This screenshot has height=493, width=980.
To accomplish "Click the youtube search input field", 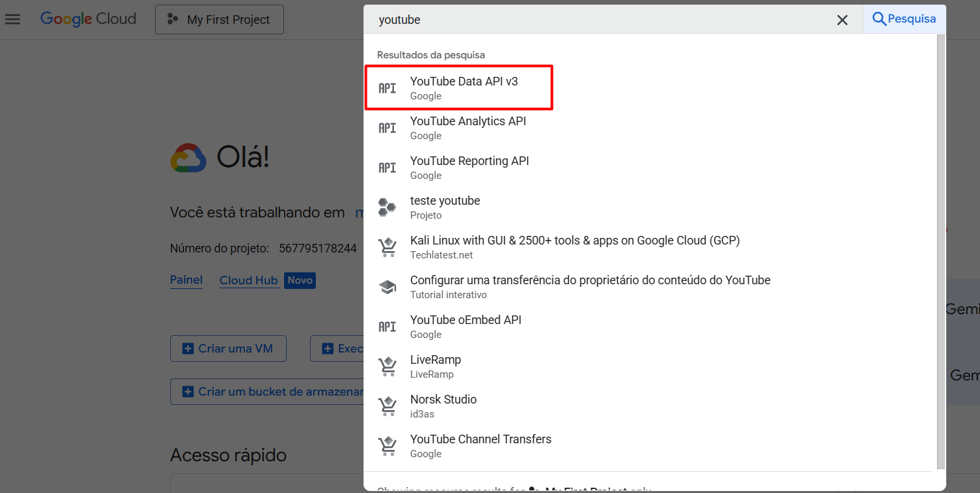I will [x=599, y=20].
